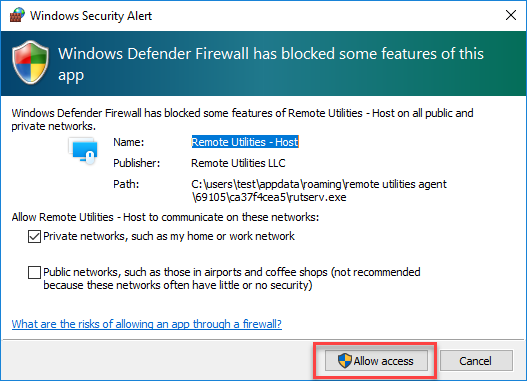Viewport: 527px width, 381px height.
Task: Click the Path: field label
Action: [126, 184]
